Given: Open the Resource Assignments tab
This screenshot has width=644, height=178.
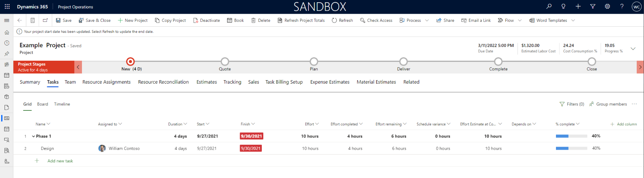Looking at the screenshot, I should point(106,82).
